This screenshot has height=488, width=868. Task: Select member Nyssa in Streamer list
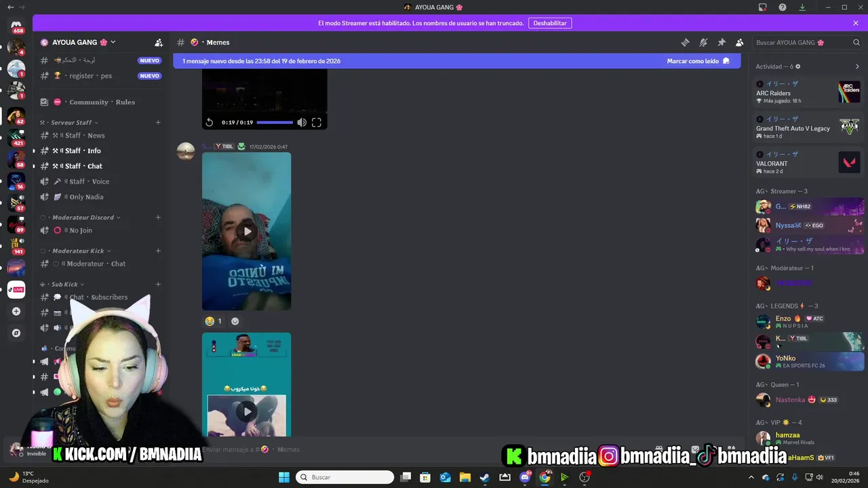tap(808, 225)
